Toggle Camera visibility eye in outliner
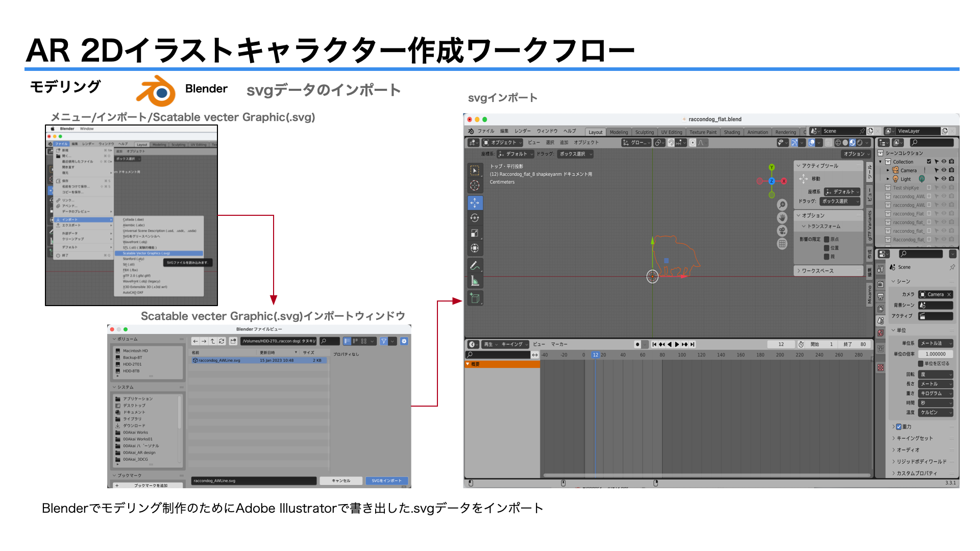980x551 pixels. 944,170
